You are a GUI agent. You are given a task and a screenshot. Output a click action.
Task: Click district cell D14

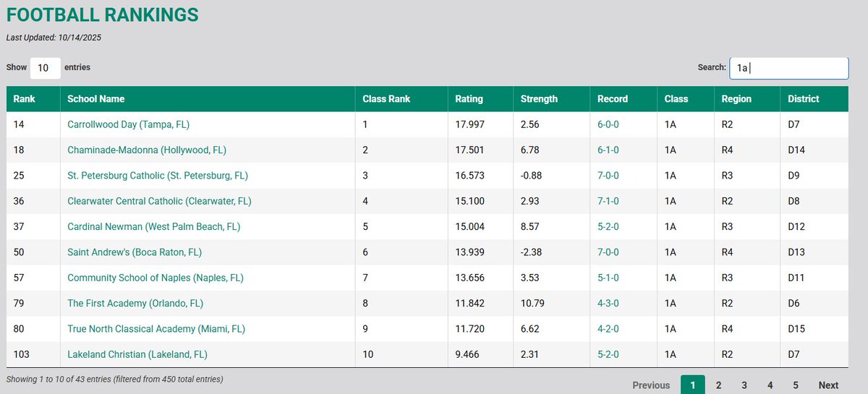[x=796, y=150]
